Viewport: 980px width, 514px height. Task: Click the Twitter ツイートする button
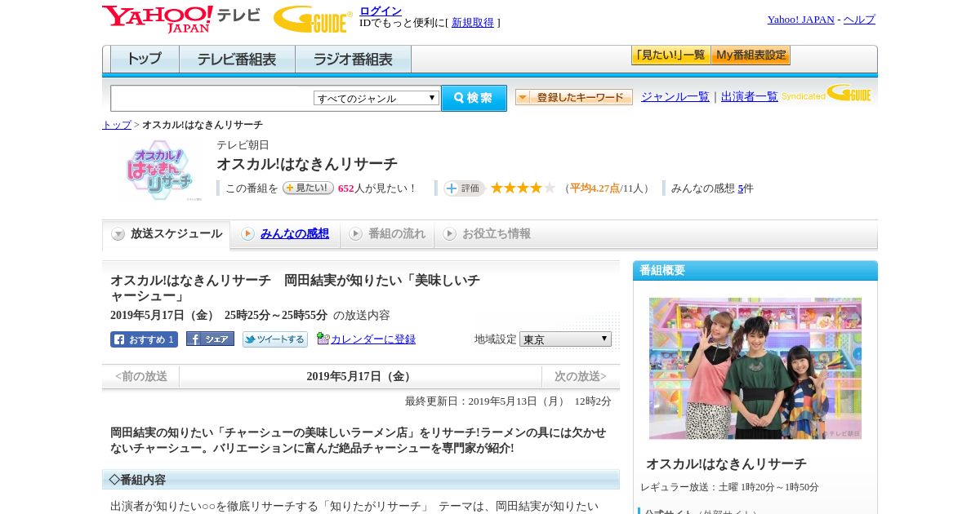click(x=275, y=339)
